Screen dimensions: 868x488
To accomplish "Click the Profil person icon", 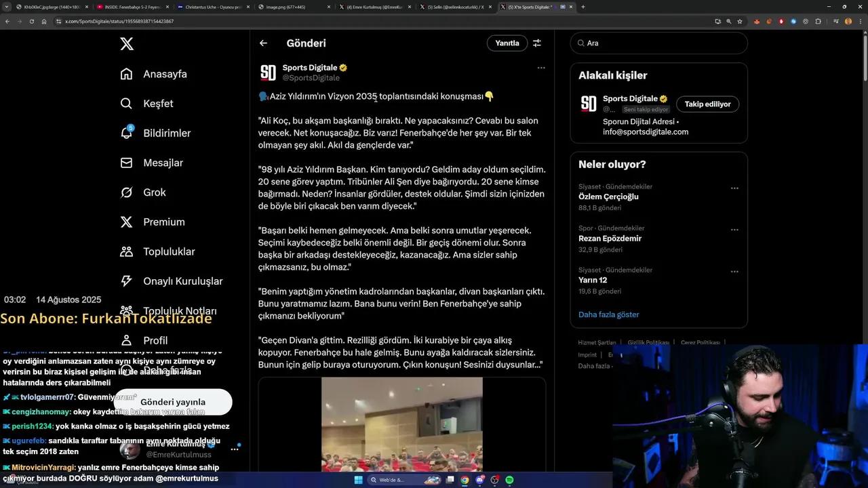I will pos(127,340).
